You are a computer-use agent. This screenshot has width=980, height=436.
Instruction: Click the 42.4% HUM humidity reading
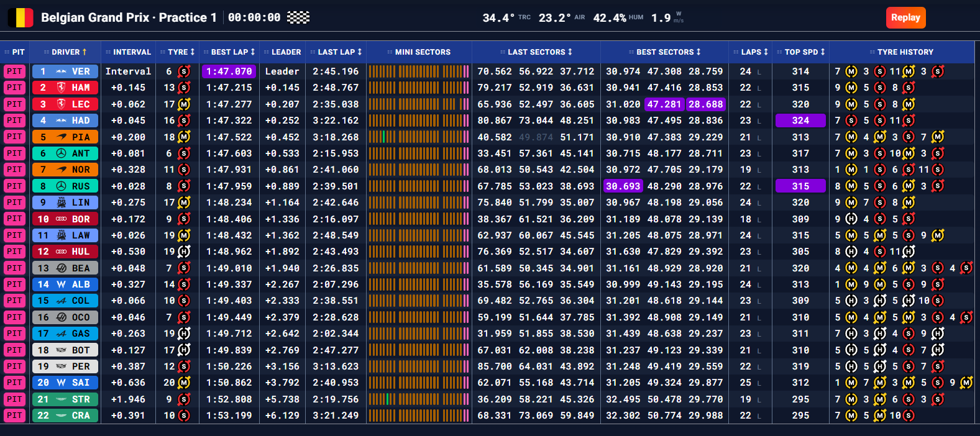[618, 18]
